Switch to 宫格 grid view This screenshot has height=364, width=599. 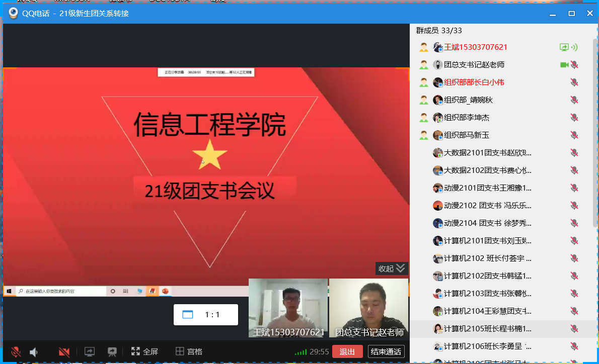point(189,352)
